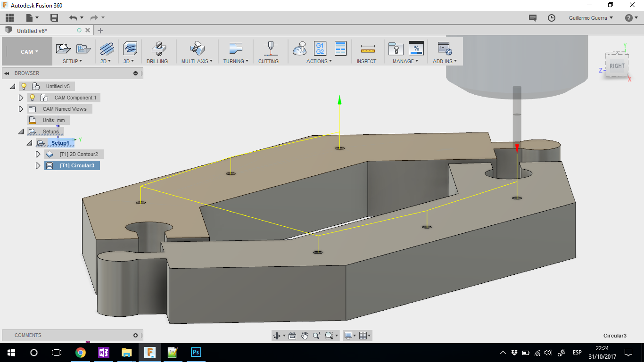The height and width of the screenshot is (362, 644).
Task: Click the RIGHT face of the ViewCube
Action: pos(617,66)
